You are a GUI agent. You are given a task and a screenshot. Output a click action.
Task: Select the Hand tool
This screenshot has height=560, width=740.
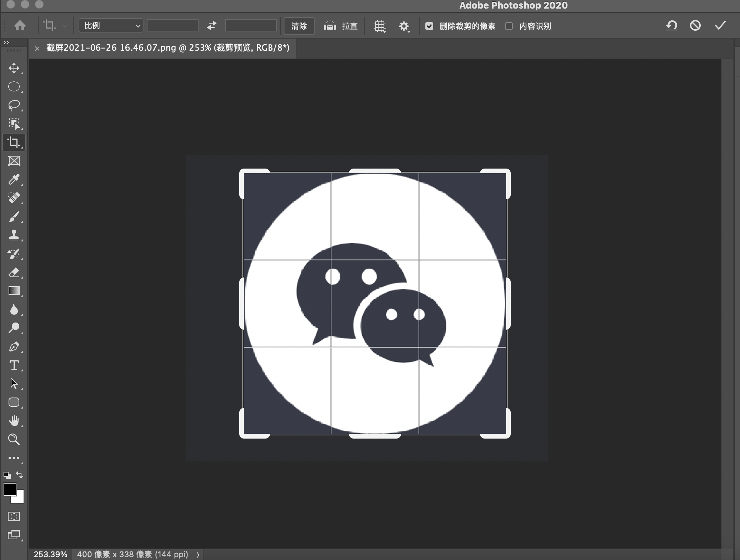click(x=14, y=421)
